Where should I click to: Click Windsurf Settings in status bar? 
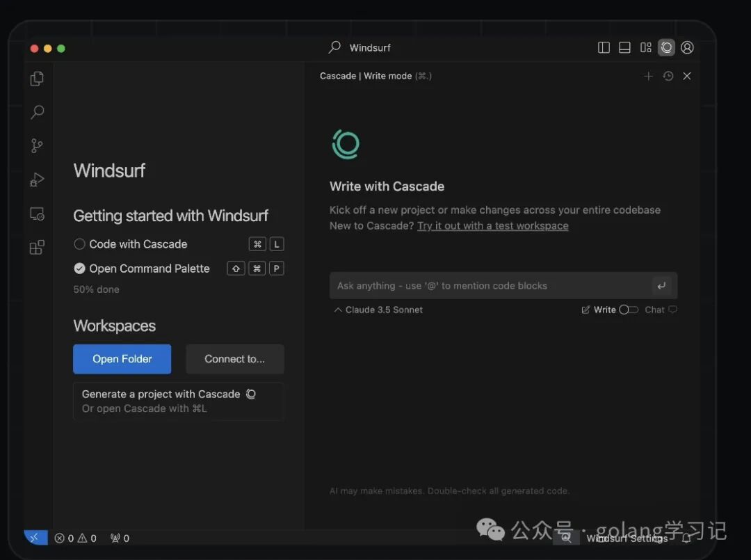627,538
